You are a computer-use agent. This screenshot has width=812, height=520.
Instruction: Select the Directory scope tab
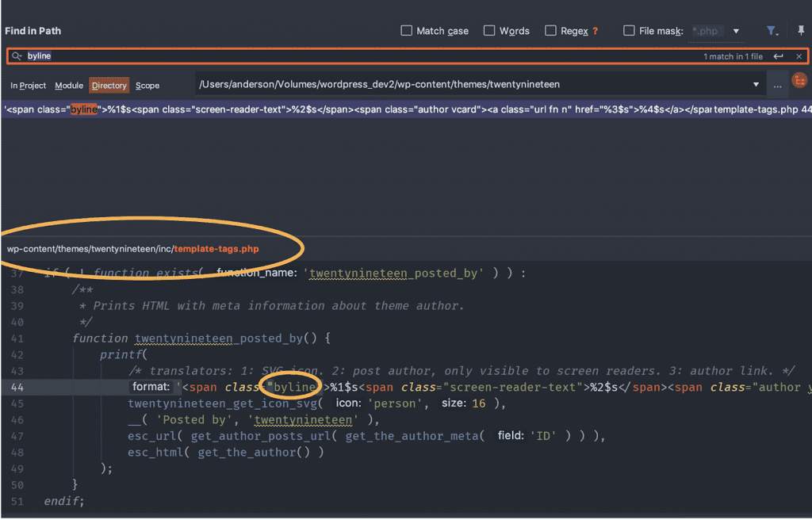coord(109,86)
